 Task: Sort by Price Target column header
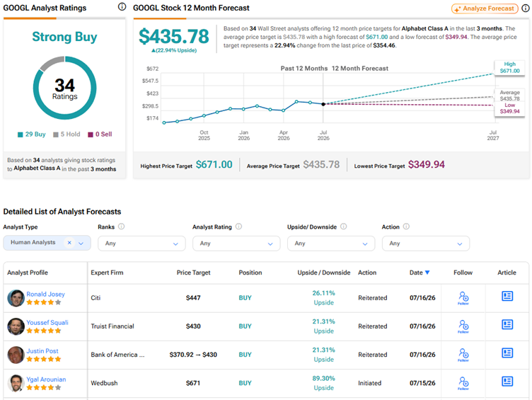pyautogui.click(x=193, y=273)
